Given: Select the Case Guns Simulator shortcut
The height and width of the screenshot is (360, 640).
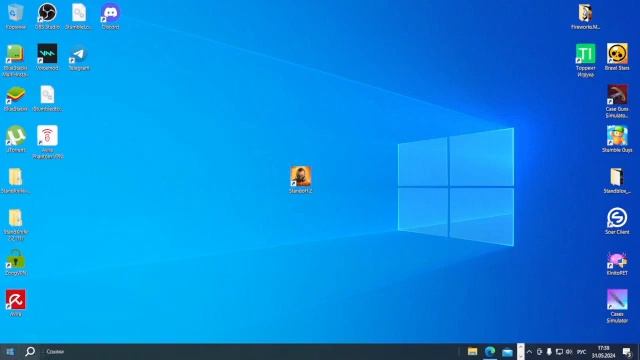Looking at the screenshot, I should click(x=617, y=95).
